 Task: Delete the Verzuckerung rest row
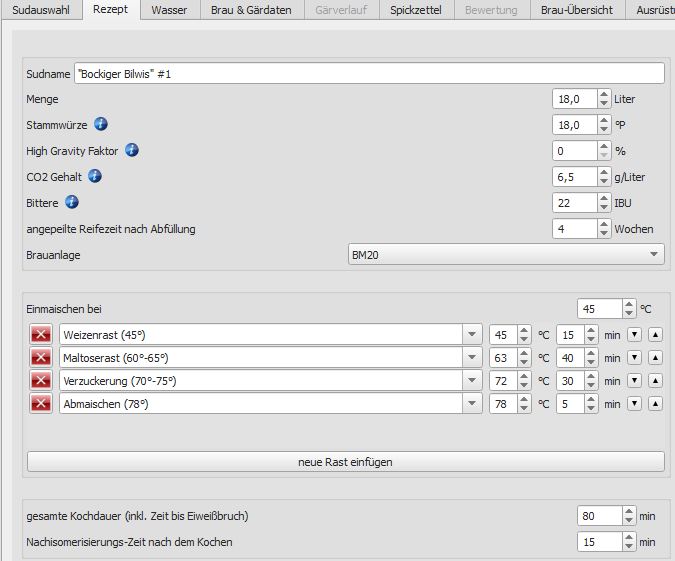(41, 380)
